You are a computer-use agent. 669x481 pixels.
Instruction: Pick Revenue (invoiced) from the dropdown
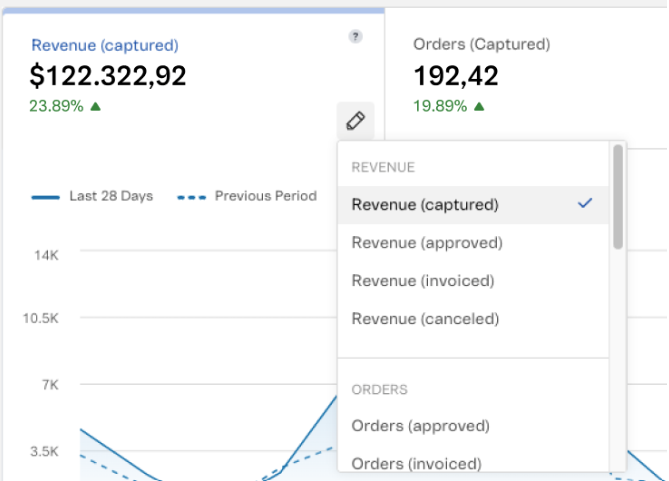[x=423, y=281]
